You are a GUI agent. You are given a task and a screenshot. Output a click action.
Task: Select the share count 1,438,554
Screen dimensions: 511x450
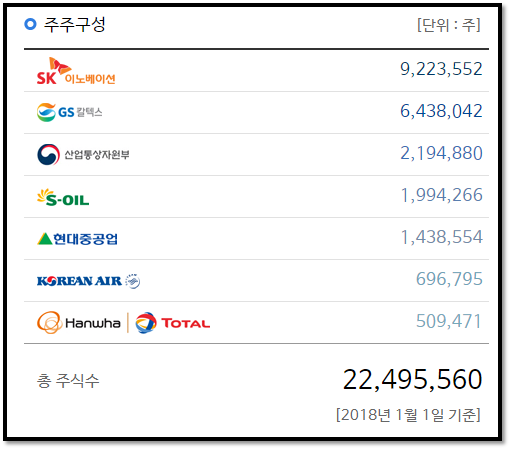pyautogui.click(x=441, y=237)
